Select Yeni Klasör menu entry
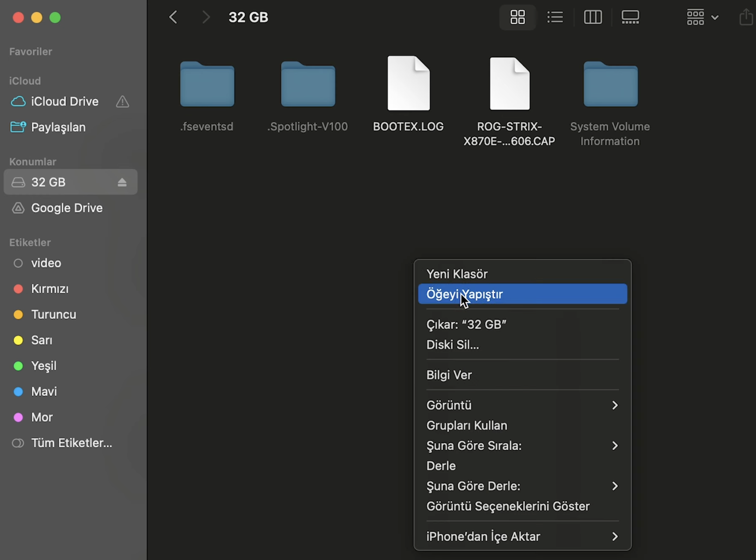The image size is (756, 560). coord(456,274)
